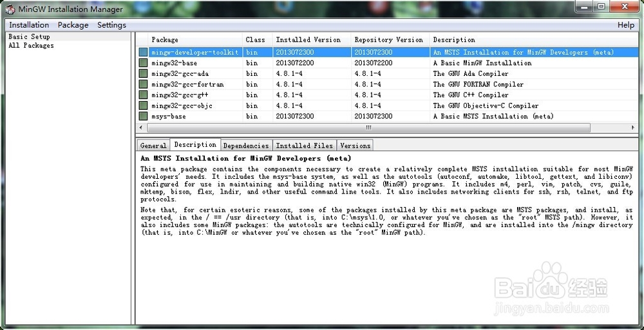
Task: Select All Packages in left panel
Action: point(31,45)
